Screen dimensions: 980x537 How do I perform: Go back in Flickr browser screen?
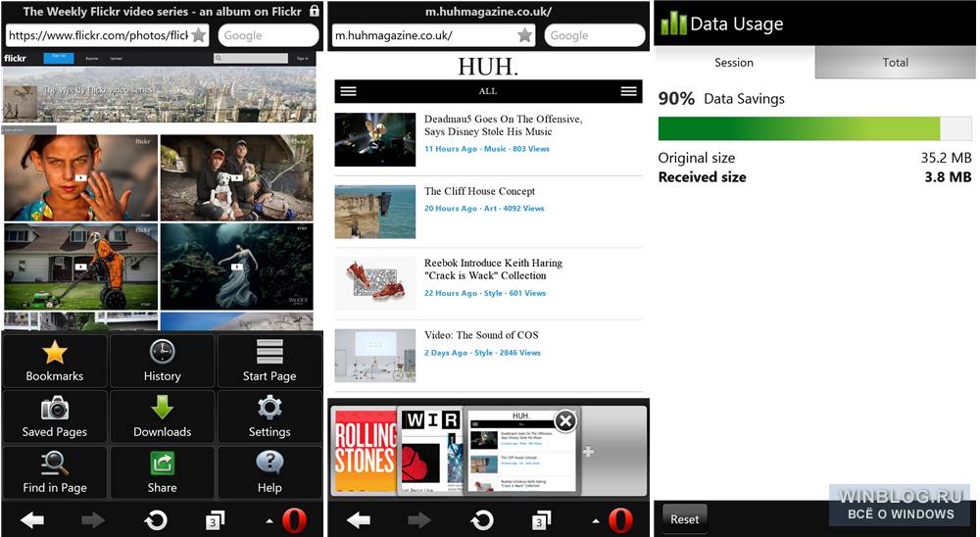32,519
